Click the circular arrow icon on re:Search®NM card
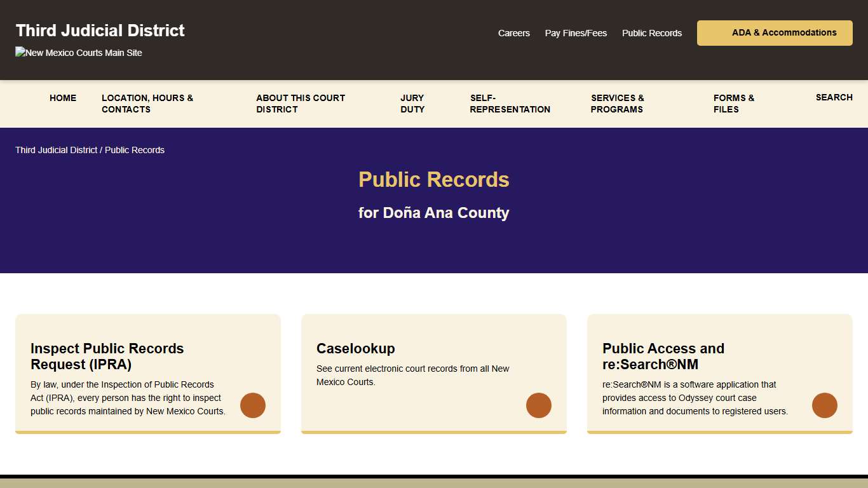Screen dimensions: 868x488 [x=825, y=405]
